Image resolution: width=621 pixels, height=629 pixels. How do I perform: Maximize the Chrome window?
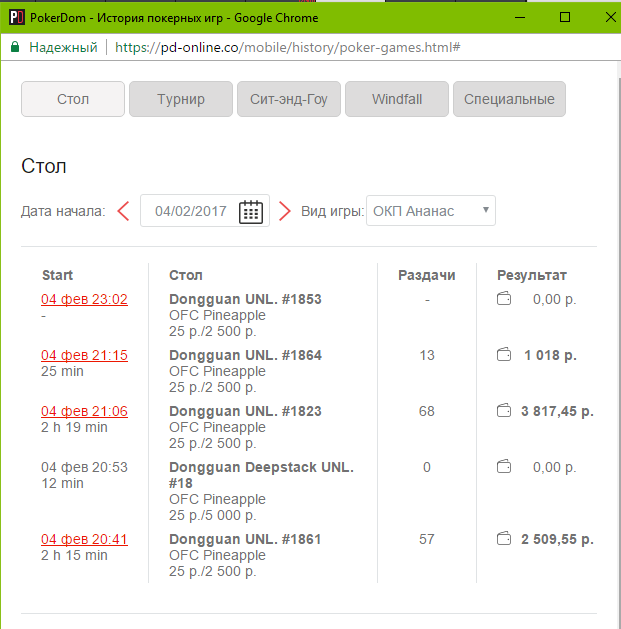click(x=565, y=17)
